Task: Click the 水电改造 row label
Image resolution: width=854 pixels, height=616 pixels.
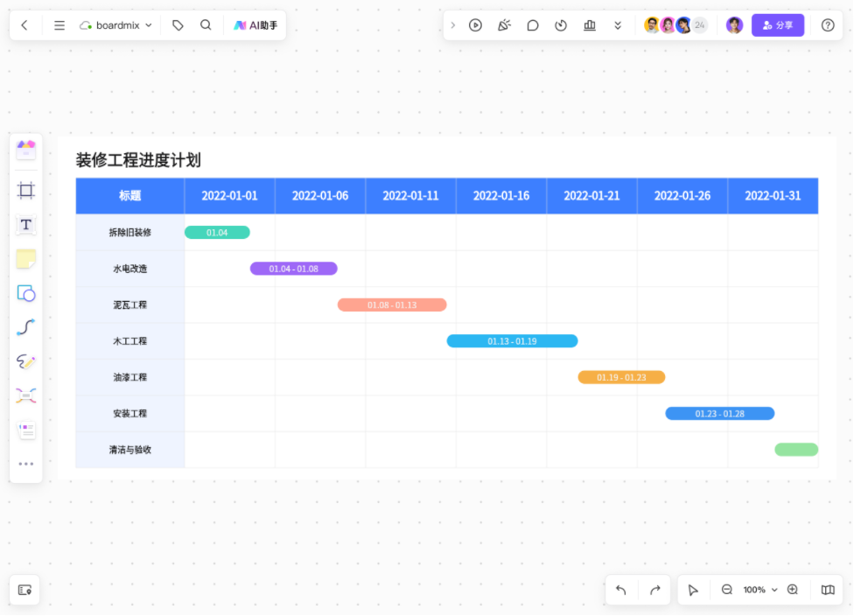Action: pos(130,269)
